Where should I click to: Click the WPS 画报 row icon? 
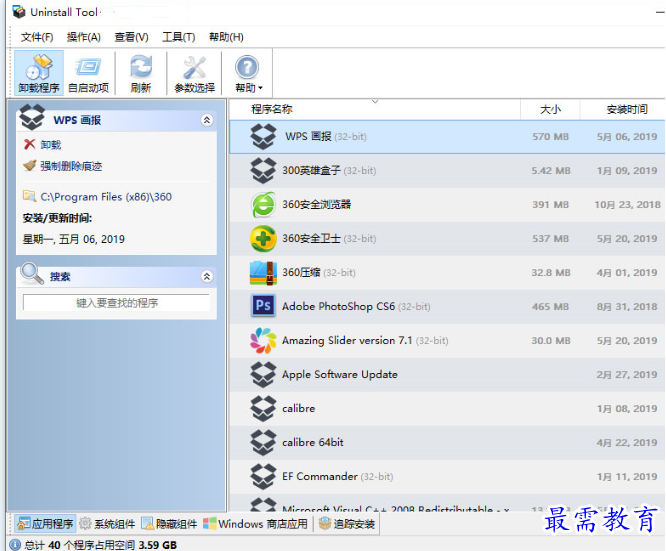pos(263,136)
